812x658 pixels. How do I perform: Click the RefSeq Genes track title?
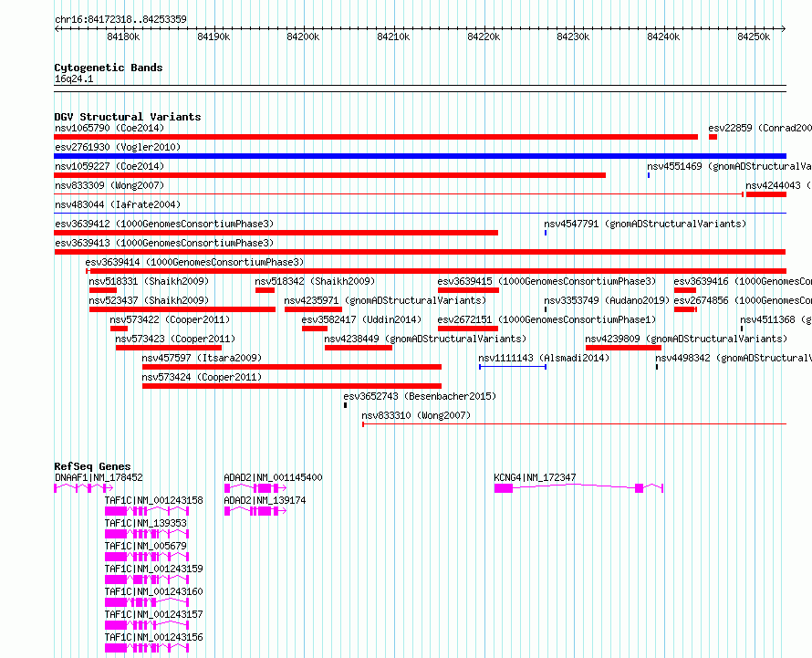click(x=92, y=466)
